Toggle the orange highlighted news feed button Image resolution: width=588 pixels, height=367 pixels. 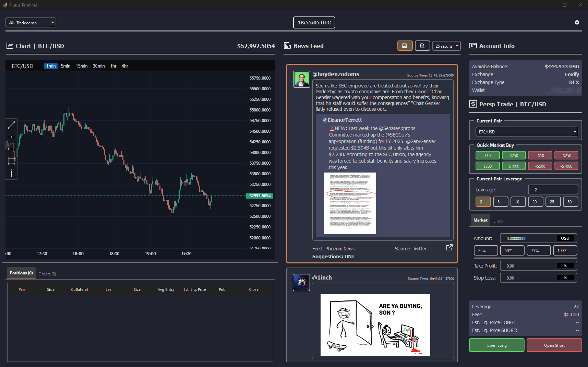tap(405, 46)
